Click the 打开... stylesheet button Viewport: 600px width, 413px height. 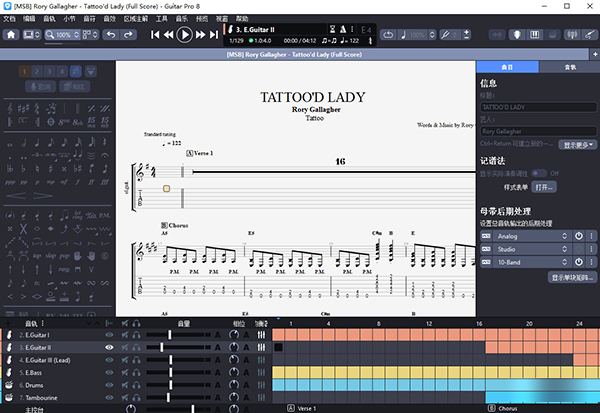point(543,187)
